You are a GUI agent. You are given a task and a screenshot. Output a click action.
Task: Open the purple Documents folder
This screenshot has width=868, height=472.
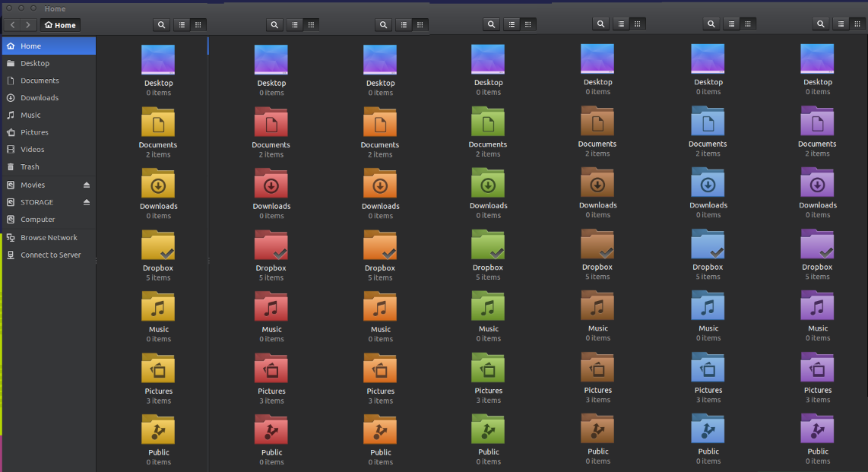point(818,121)
